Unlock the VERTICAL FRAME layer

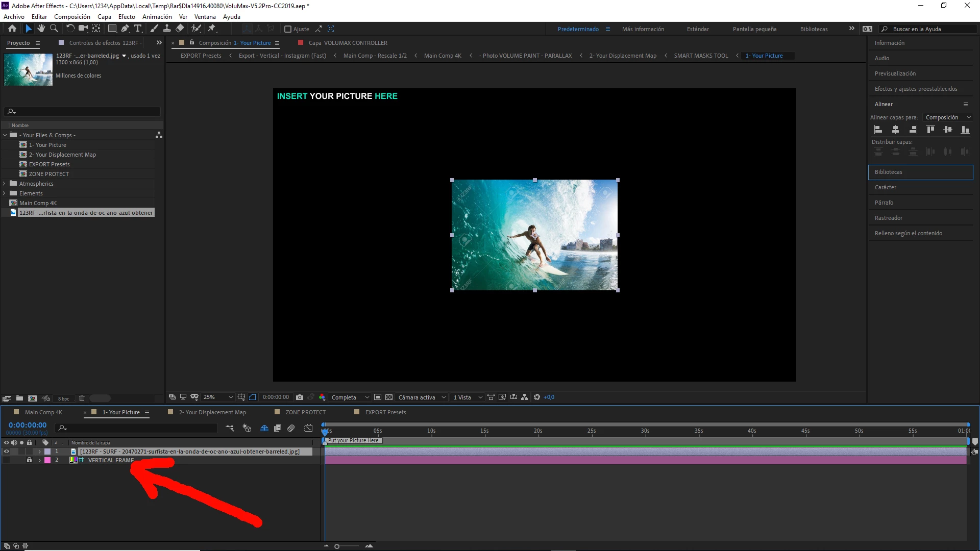29,460
